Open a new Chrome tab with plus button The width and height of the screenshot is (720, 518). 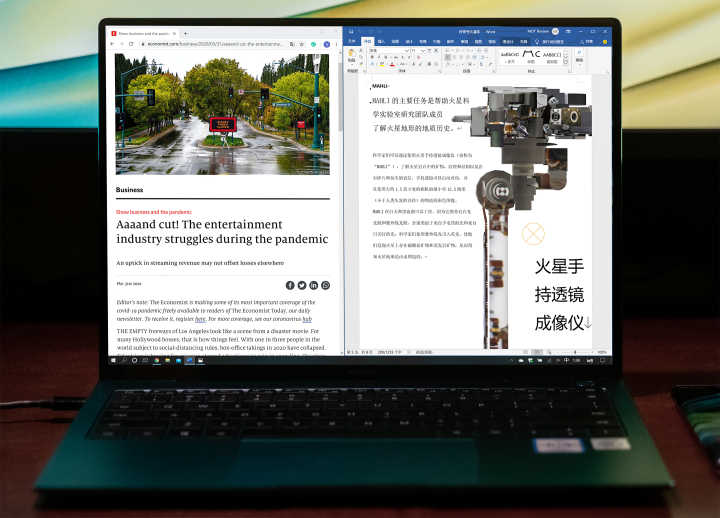[x=186, y=34]
